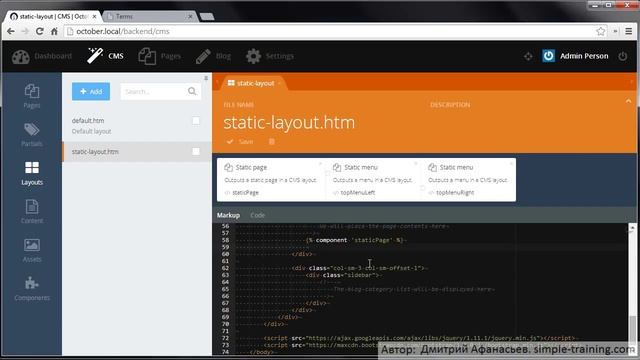Bookmark this page with the star

[600, 31]
